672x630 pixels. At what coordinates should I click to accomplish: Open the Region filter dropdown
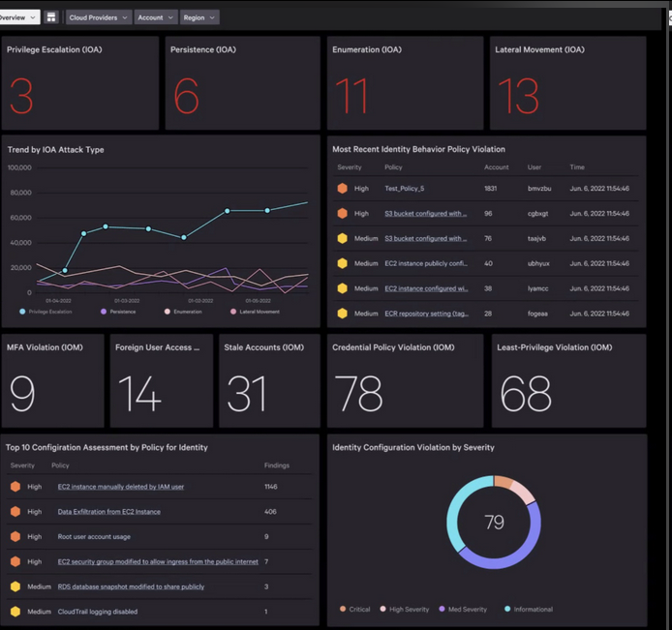[199, 17]
